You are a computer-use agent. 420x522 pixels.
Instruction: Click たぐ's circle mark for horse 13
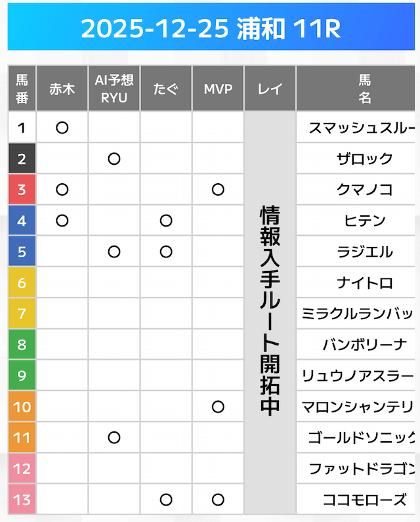(166, 500)
